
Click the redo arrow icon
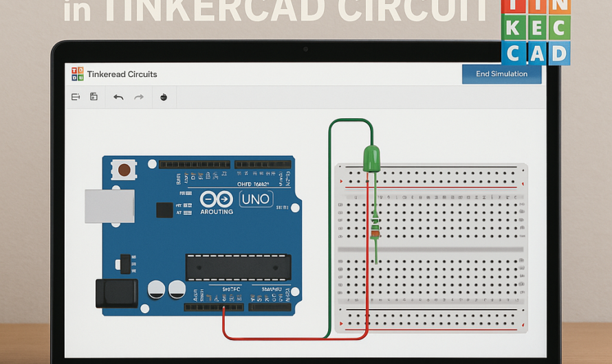point(139,97)
